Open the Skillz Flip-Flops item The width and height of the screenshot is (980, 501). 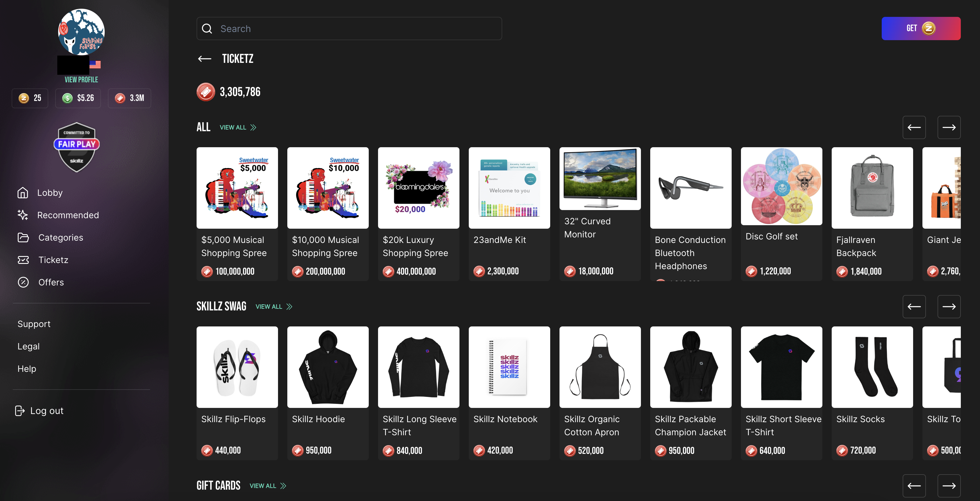point(237,393)
